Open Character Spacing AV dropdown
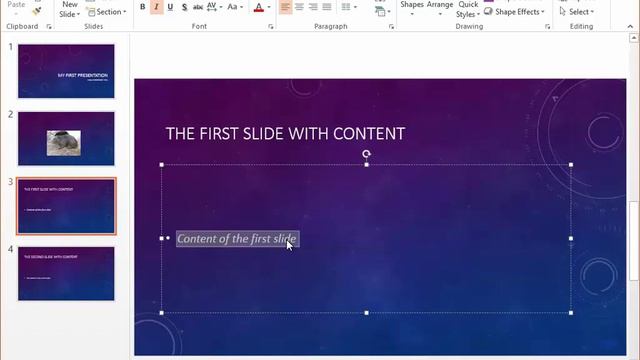 coord(215,7)
